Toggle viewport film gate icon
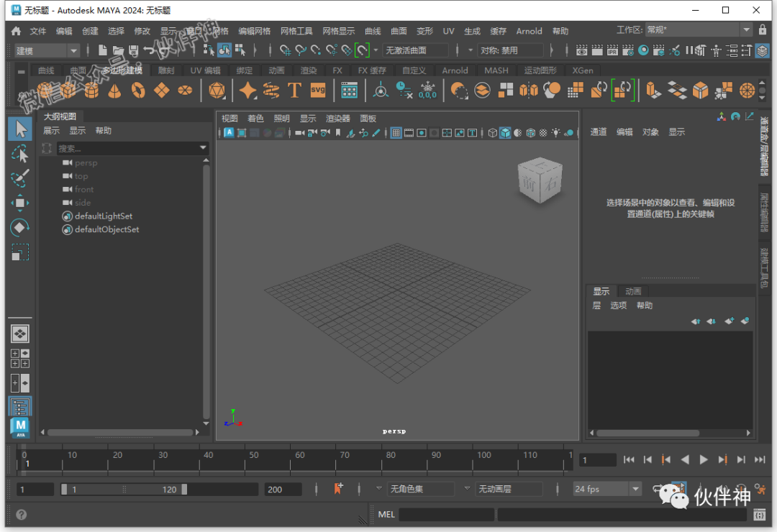This screenshot has height=532, width=777. (409, 133)
